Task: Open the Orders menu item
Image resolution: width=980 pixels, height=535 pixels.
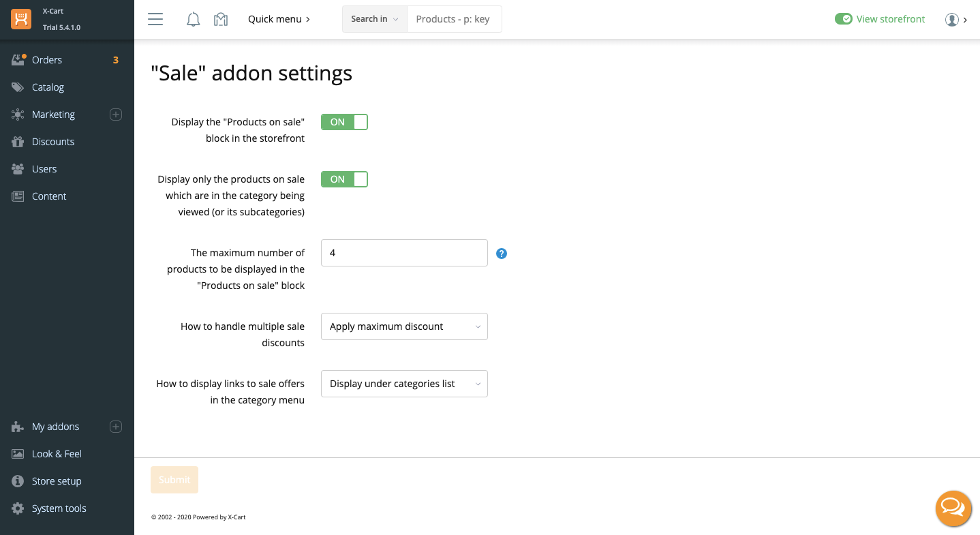Action: [47, 60]
